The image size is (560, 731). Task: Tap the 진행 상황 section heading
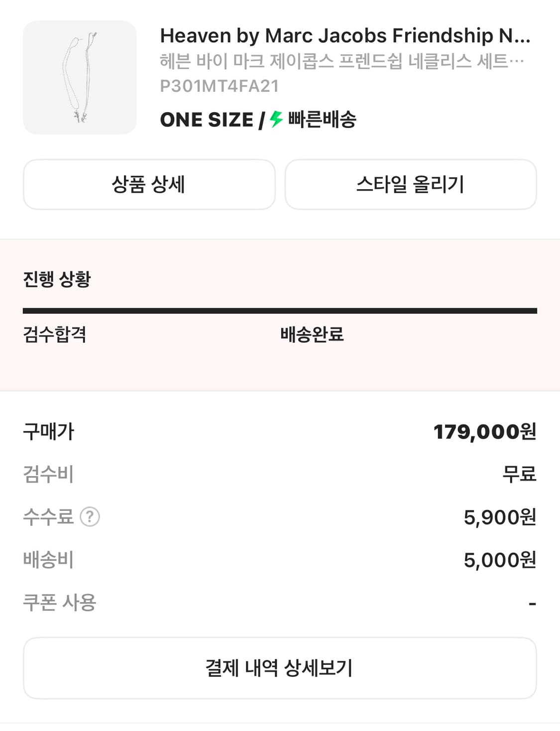(57, 279)
